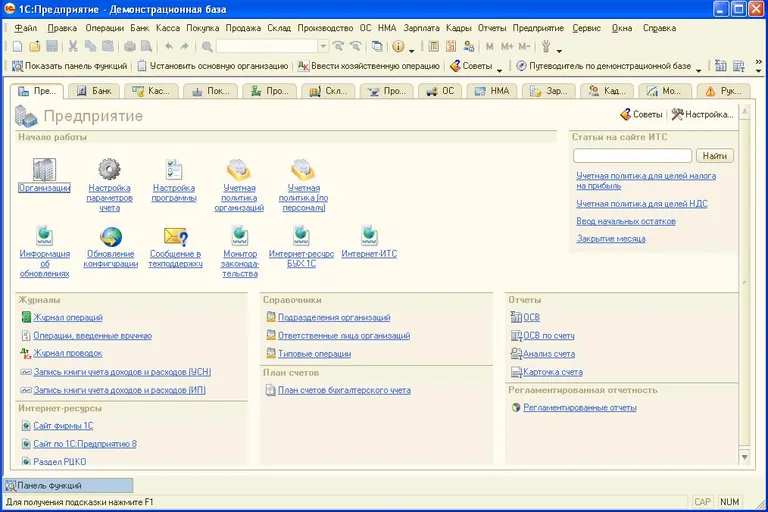Open the Зарплата menu
This screenshot has height=512, width=768.
coord(421,28)
